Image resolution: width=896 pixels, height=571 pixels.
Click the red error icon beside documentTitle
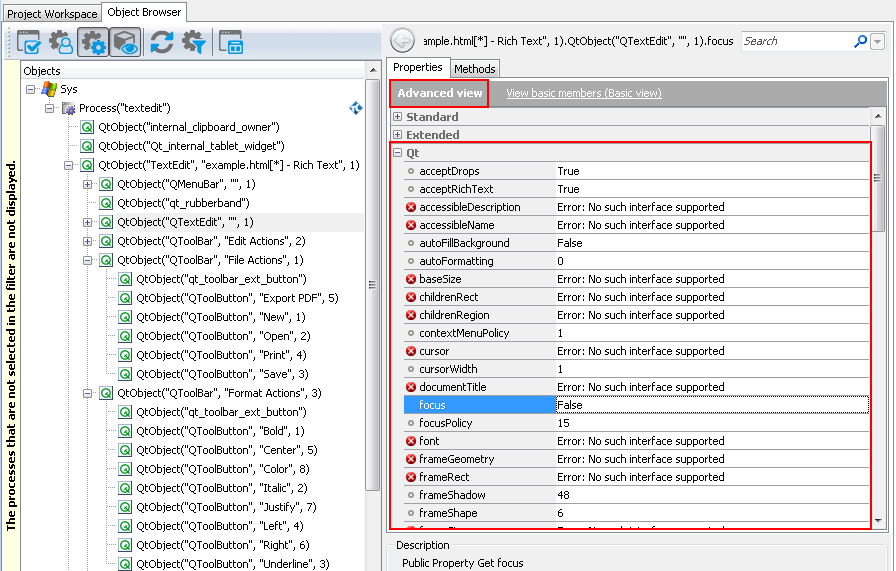(410, 387)
